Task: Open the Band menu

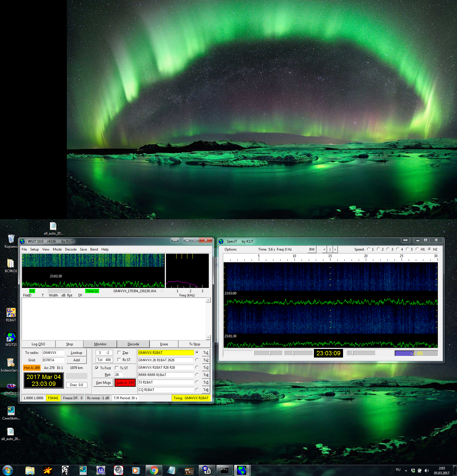Action: click(94, 249)
